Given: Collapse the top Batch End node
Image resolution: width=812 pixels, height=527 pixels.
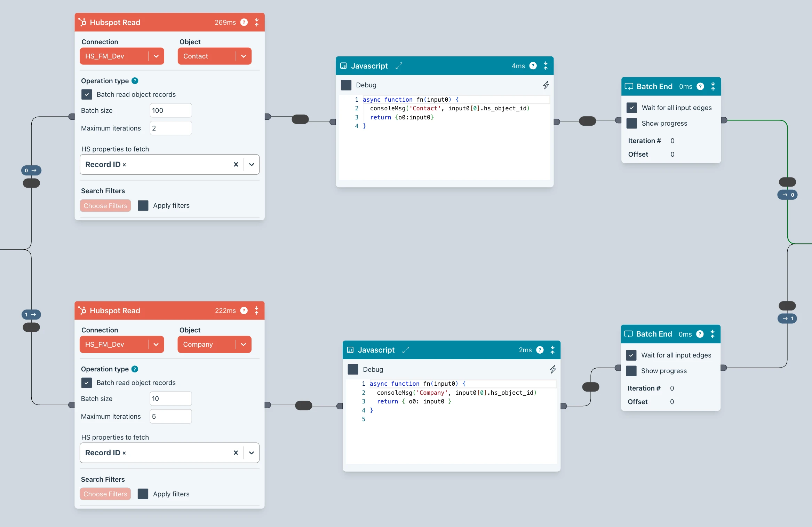Looking at the screenshot, I should click(713, 86).
